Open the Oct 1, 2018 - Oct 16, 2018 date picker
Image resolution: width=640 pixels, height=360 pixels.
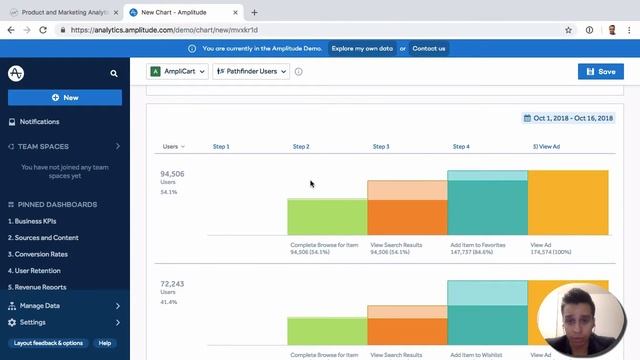pos(568,118)
